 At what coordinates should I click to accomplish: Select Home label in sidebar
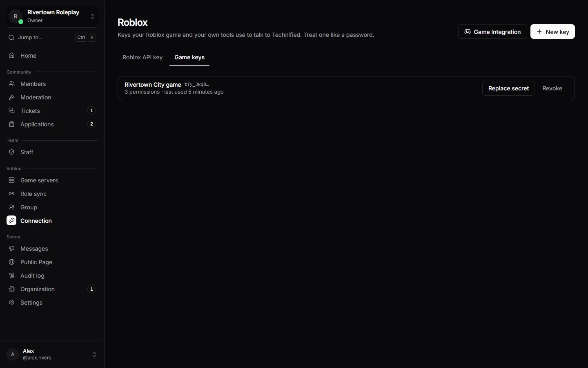coord(28,56)
